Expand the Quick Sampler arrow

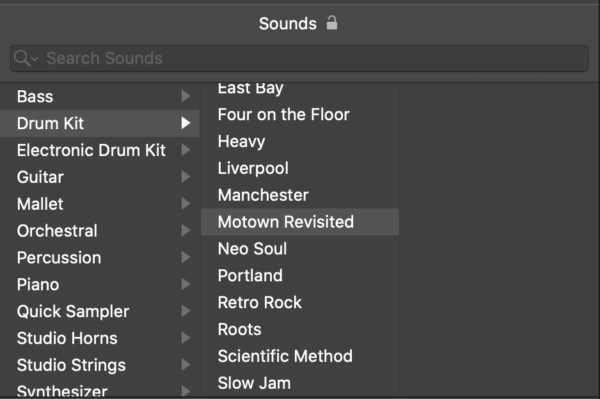(186, 311)
